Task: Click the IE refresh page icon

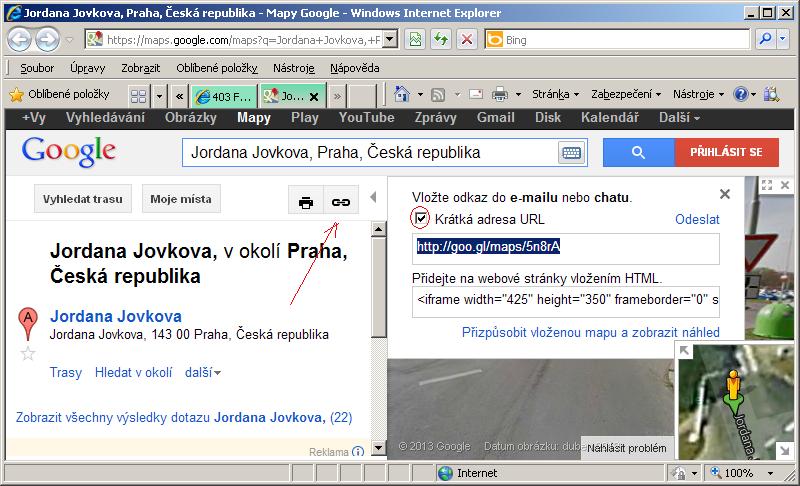Action: pos(440,40)
